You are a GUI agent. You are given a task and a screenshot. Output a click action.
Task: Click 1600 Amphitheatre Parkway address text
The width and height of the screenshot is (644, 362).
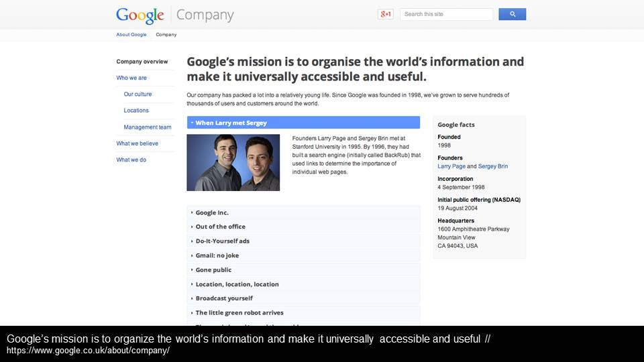(473, 229)
